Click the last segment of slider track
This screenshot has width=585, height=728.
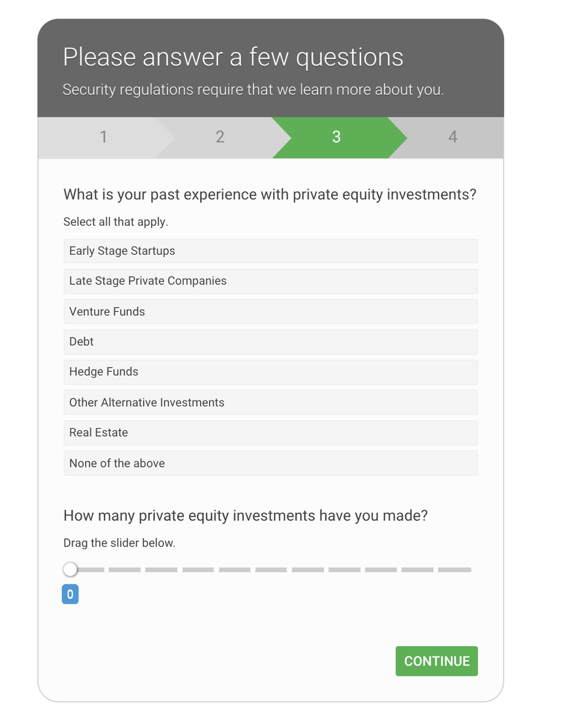pyautogui.click(x=455, y=569)
